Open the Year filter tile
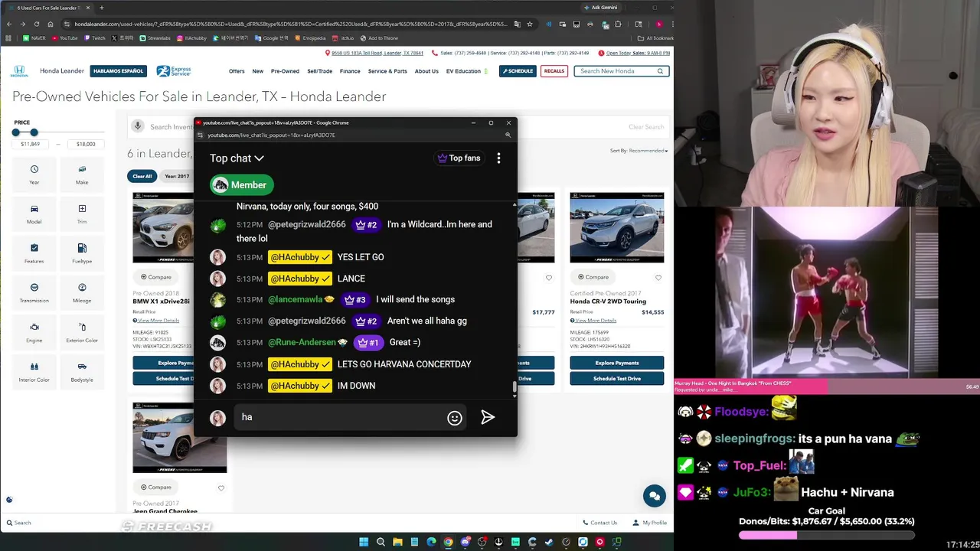980x551 pixels. [x=34, y=174]
